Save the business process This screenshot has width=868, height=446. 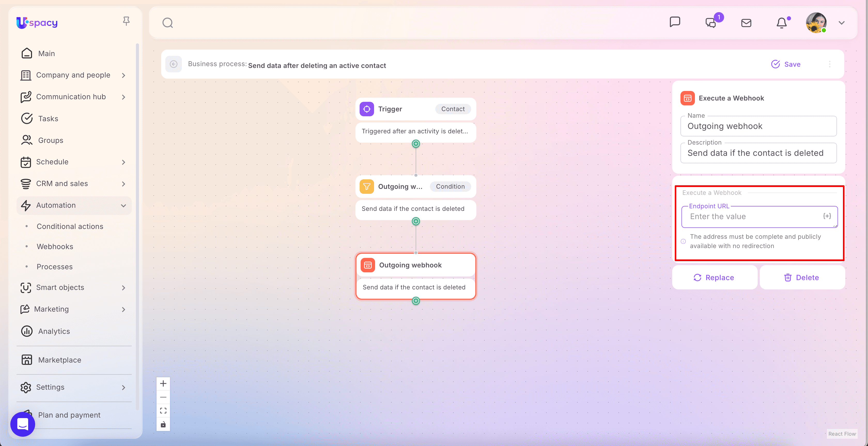[x=786, y=64]
